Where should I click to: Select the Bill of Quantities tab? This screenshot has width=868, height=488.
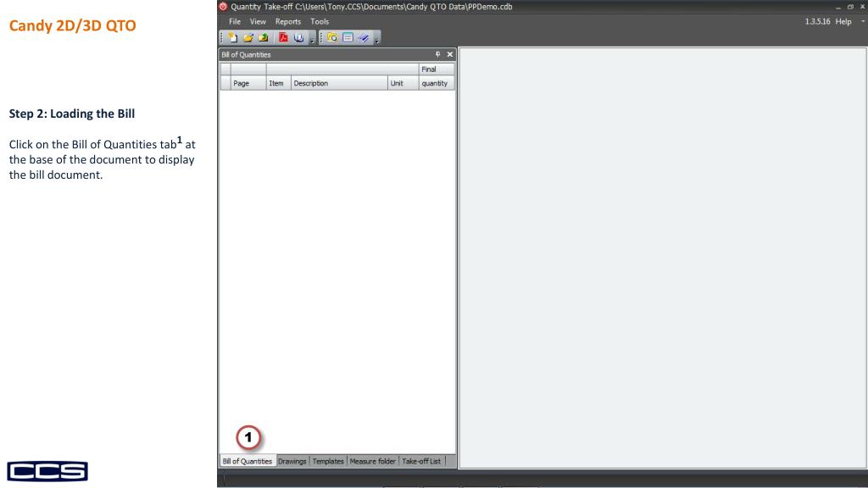[x=247, y=461]
